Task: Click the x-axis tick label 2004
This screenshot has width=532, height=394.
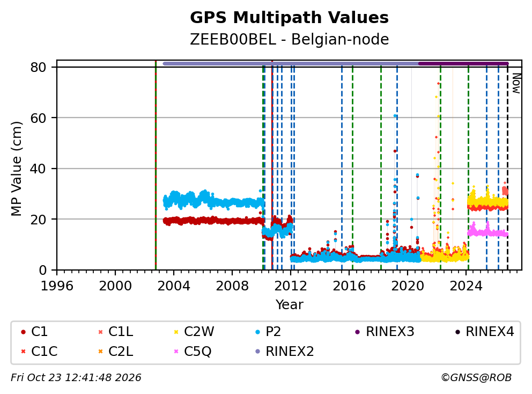Action: coord(174,286)
